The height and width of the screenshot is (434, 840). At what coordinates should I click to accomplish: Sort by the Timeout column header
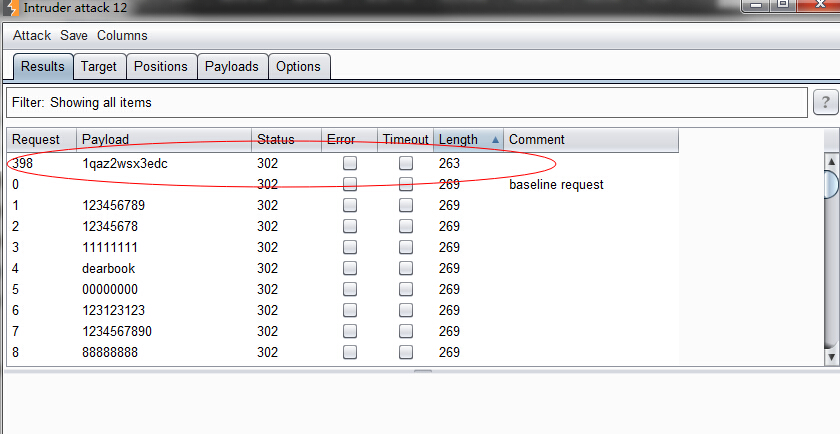[406, 140]
